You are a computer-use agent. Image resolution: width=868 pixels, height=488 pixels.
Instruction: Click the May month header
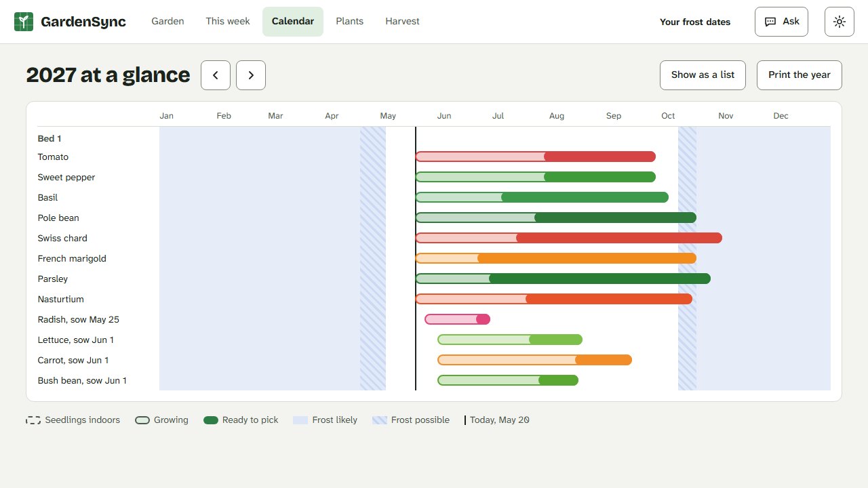coord(388,116)
